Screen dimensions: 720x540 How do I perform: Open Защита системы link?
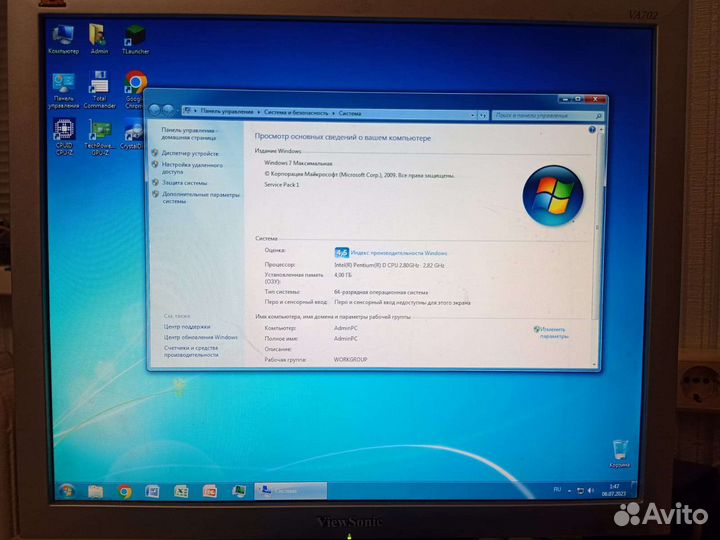click(184, 183)
